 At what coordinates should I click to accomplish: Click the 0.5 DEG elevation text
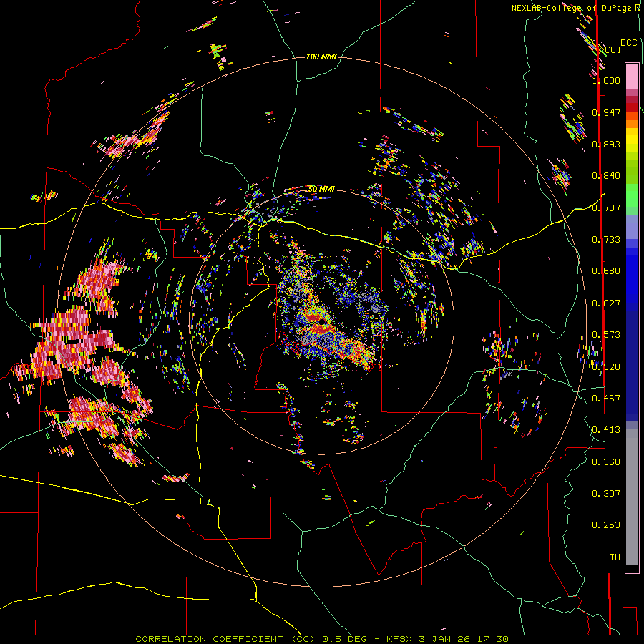pyautogui.click(x=346, y=639)
